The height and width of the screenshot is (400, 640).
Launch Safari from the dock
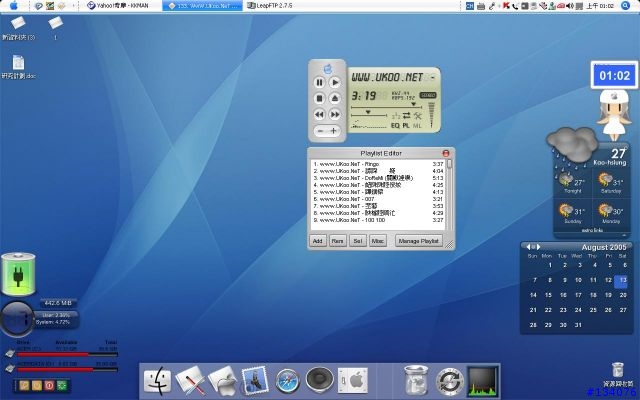287,381
